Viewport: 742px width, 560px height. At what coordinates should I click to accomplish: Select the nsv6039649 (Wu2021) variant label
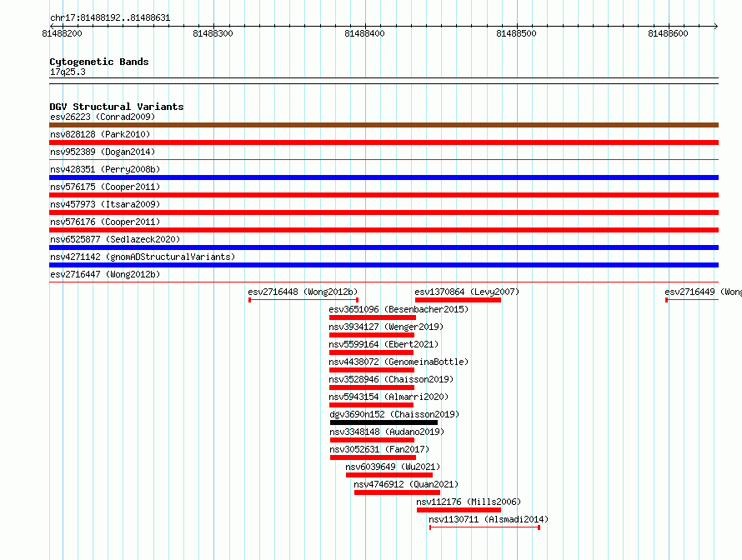pos(393,467)
